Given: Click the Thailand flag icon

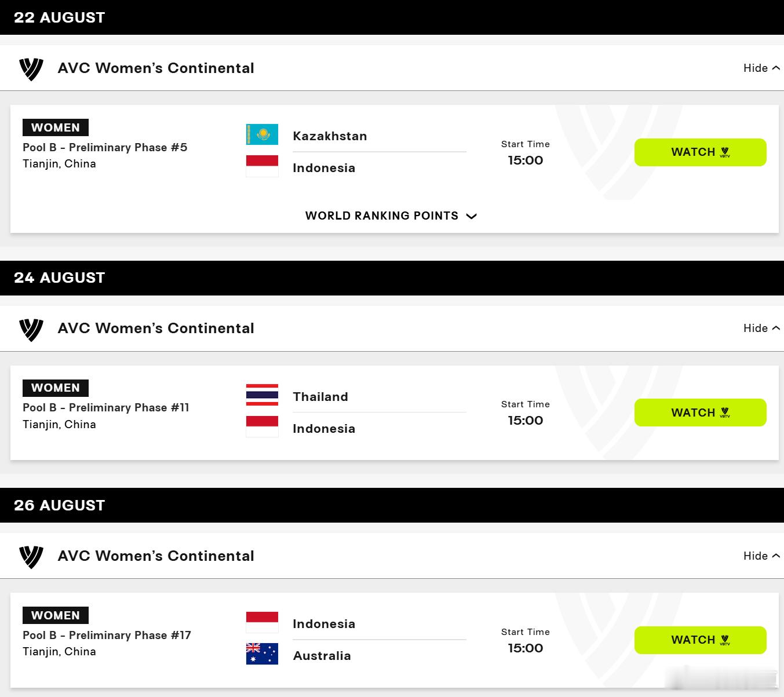Looking at the screenshot, I should point(262,395).
